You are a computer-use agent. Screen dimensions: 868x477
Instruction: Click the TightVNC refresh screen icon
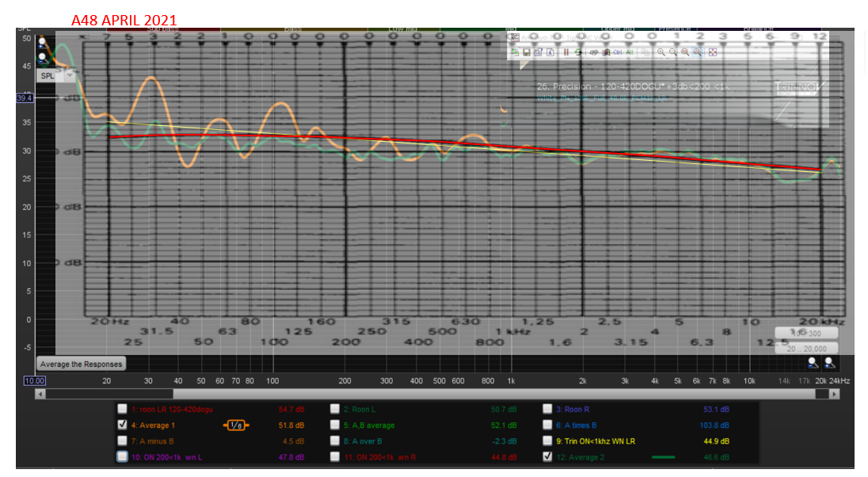(578, 52)
